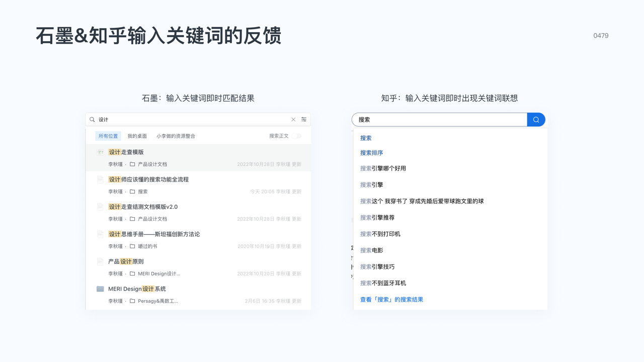This screenshot has height=362, width=644.
Task: Click the document icon beside 设计师应该懂的搜索功能全流程
Action: coord(100,179)
